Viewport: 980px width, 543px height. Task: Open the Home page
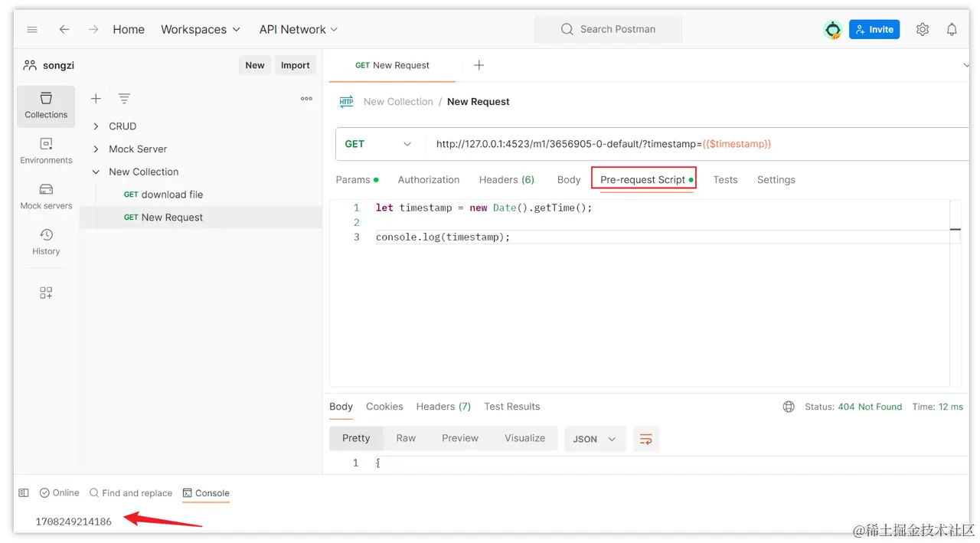pos(129,29)
